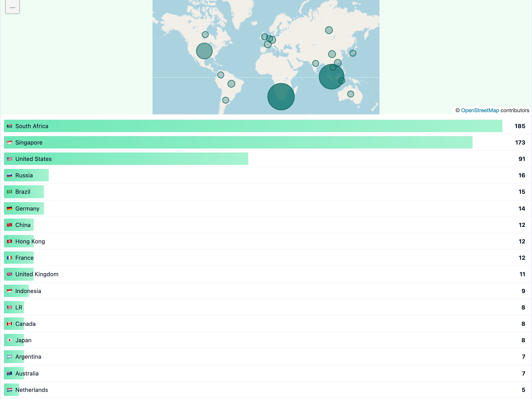
Task: Click the Japan flag icon
Action: tap(9, 340)
